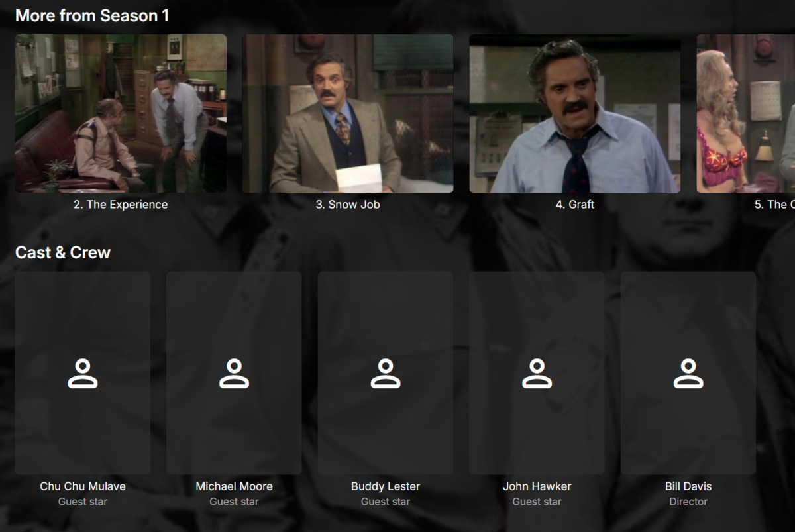Open The Experience episode thumbnail
The height and width of the screenshot is (532, 795).
[x=121, y=113]
